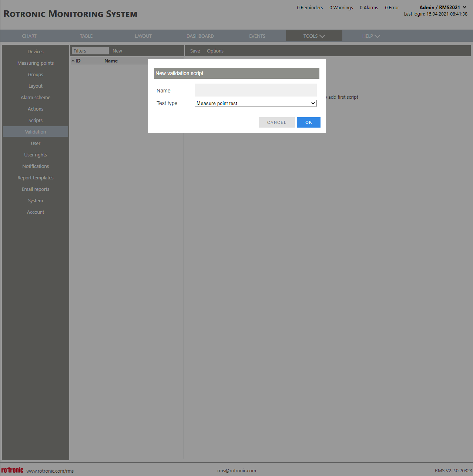Open the EVENTS tab
The width and height of the screenshot is (473, 476).
tap(257, 36)
